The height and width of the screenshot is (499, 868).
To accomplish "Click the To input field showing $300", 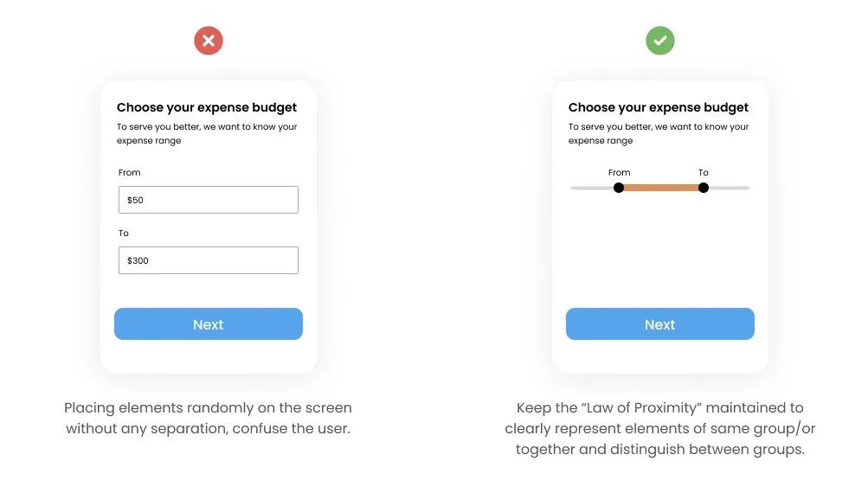I will pos(209,260).
